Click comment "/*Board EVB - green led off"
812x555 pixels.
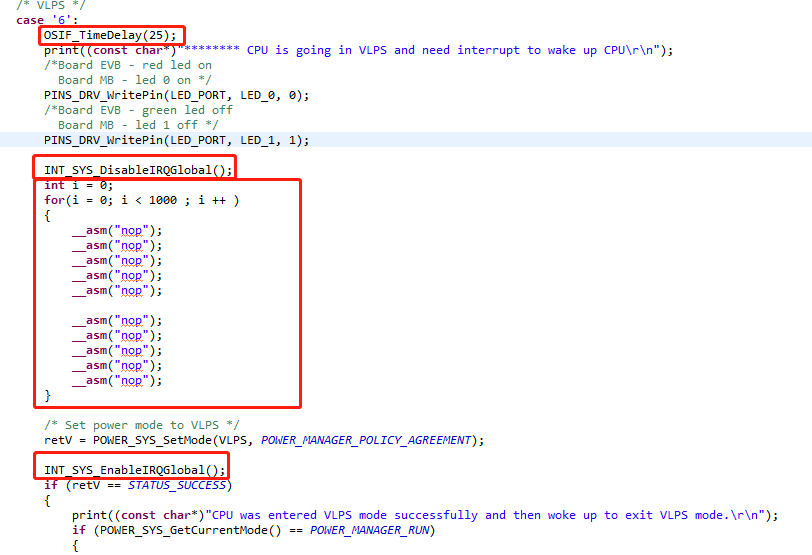pyautogui.click(x=138, y=110)
